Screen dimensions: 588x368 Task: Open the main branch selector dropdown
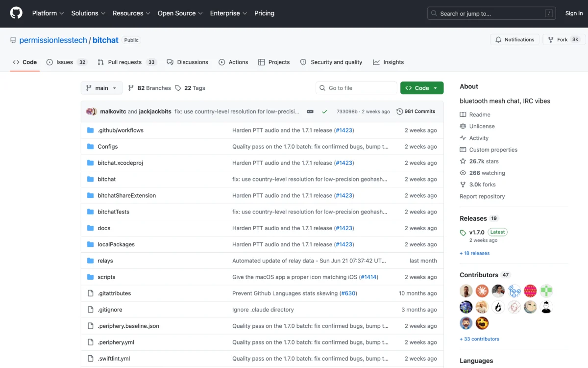coord(102,88)
